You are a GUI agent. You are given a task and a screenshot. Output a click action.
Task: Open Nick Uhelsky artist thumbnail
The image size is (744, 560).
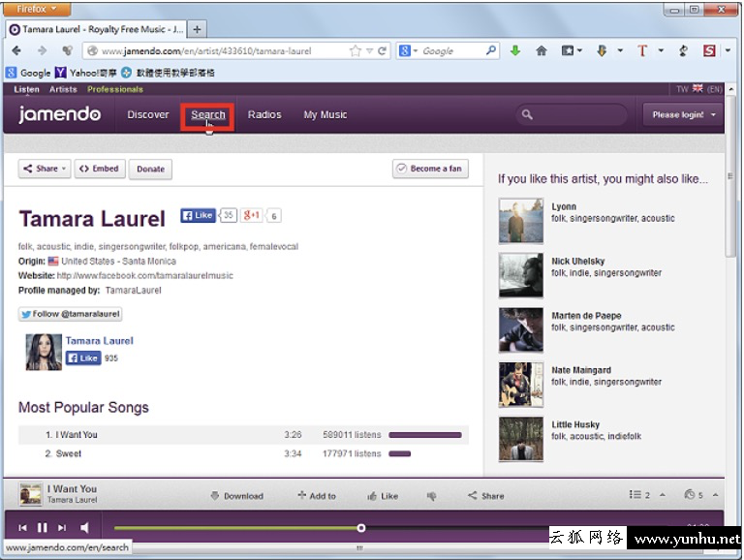[x=521, y=275]
